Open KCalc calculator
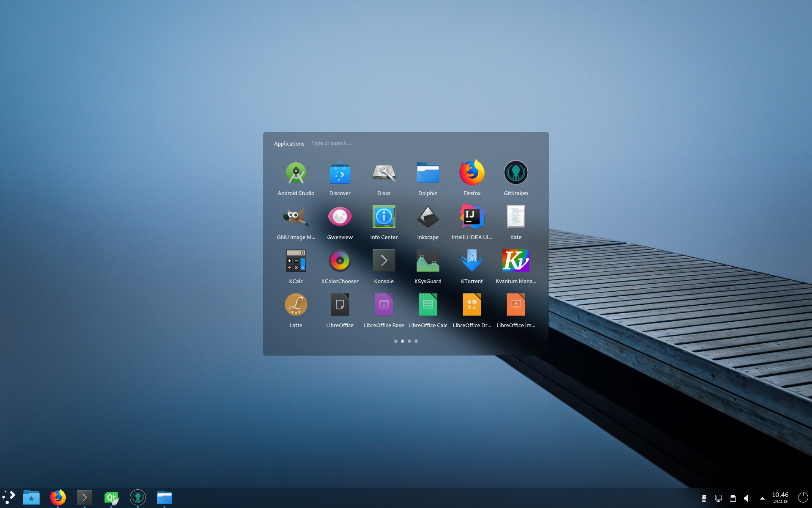 [x=296, y=266]
